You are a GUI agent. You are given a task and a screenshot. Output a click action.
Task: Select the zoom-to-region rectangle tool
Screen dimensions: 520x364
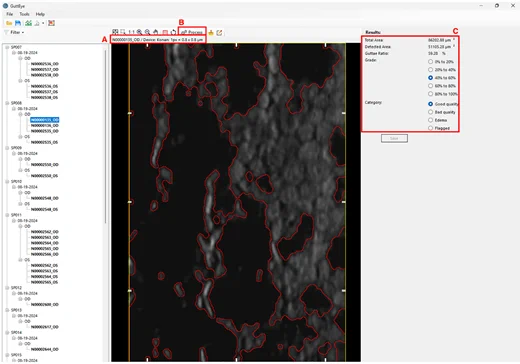[x=123, y=32]
